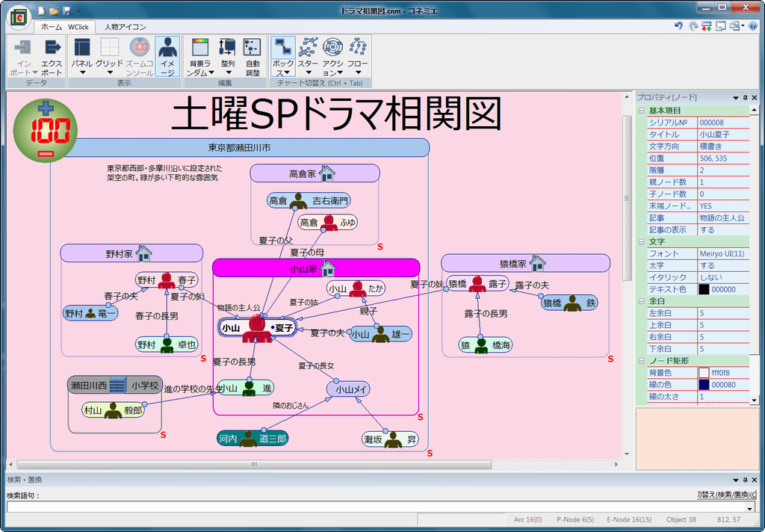Click the エクスポート (Export) icon

point(52,55)
